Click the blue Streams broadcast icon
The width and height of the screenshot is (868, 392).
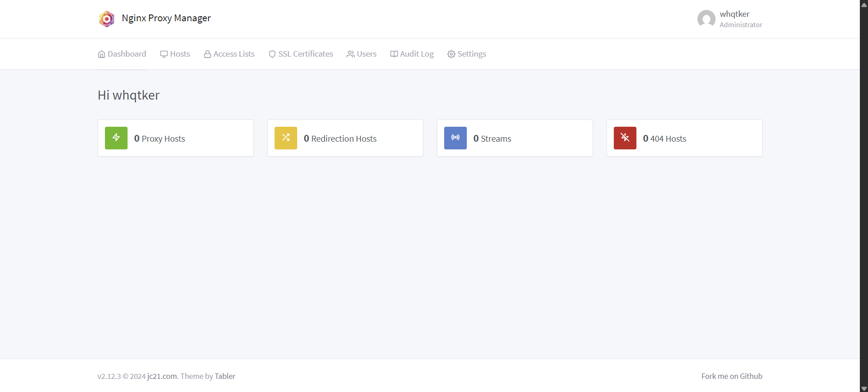tap(455, 138)
